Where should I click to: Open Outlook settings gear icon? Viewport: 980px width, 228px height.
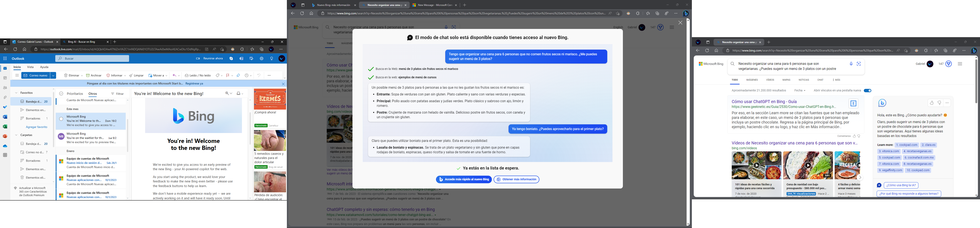click(x=261, y=59)
